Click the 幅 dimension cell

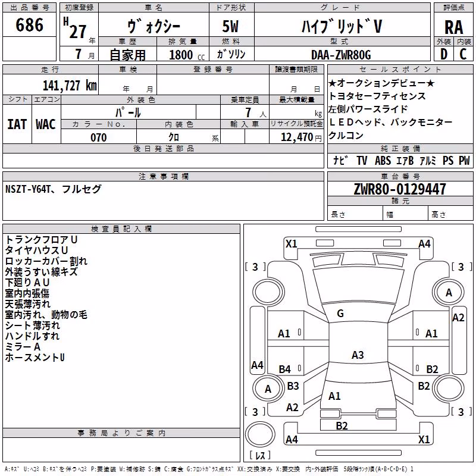405,214
